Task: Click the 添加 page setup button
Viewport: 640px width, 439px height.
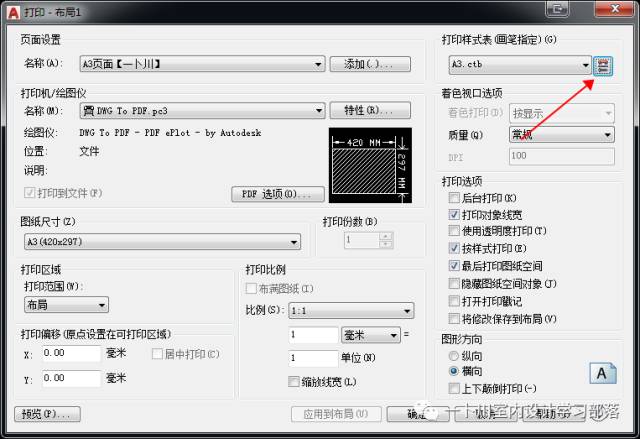Action: point(370,64)
